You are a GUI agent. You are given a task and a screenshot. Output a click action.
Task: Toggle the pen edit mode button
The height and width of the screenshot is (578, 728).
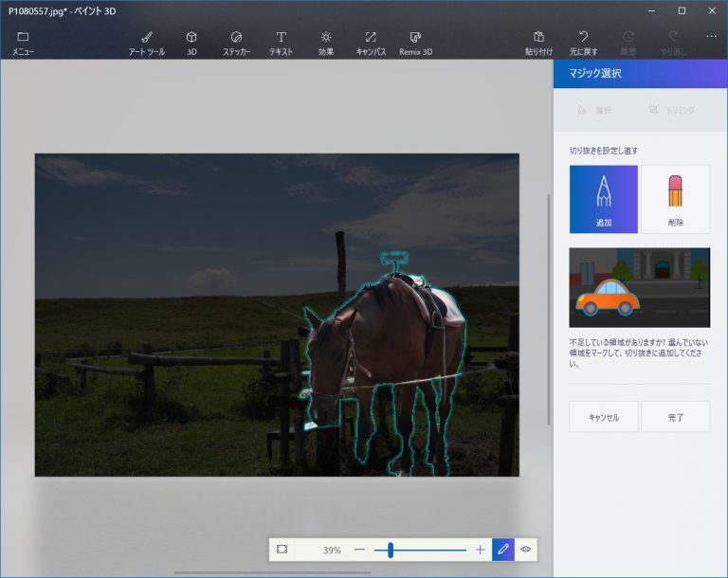503,550
